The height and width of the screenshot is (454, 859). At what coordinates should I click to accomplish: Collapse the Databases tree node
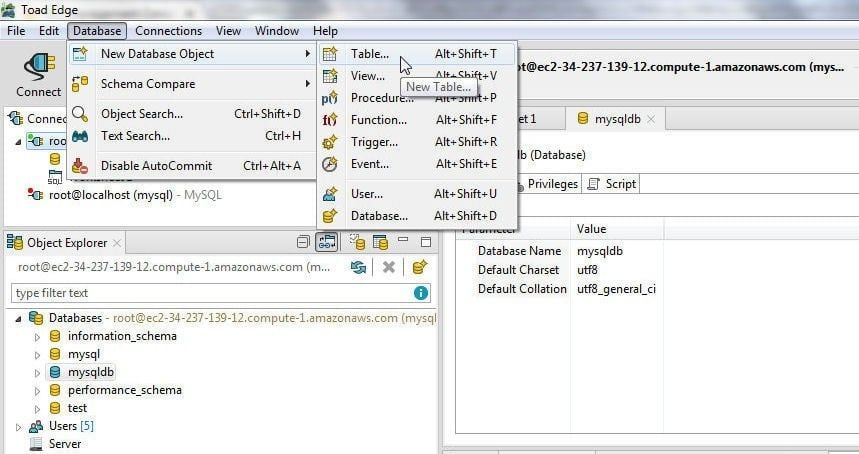(x=19, y=319)
